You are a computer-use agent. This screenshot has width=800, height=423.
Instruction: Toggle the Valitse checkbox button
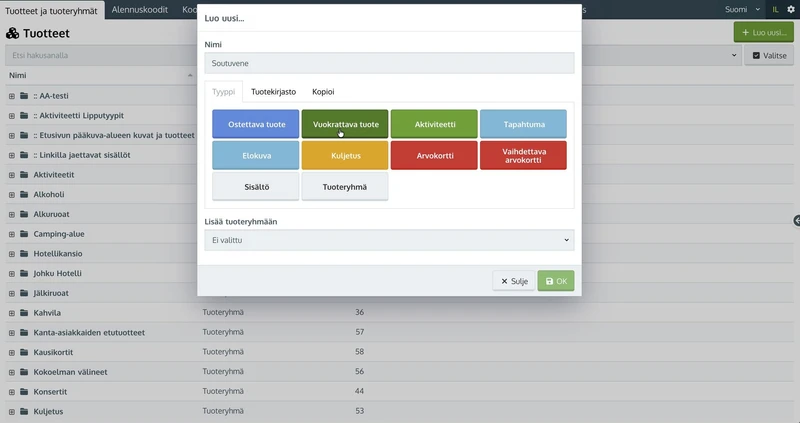click(769, 56)
